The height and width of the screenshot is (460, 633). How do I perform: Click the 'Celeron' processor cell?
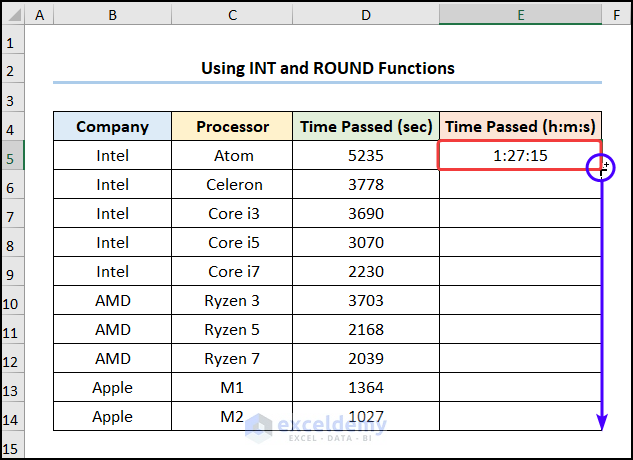click(x=232, y=185)
